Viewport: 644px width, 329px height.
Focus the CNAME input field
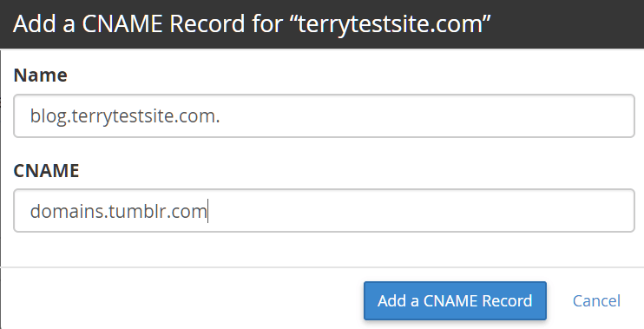coord(324,211)
